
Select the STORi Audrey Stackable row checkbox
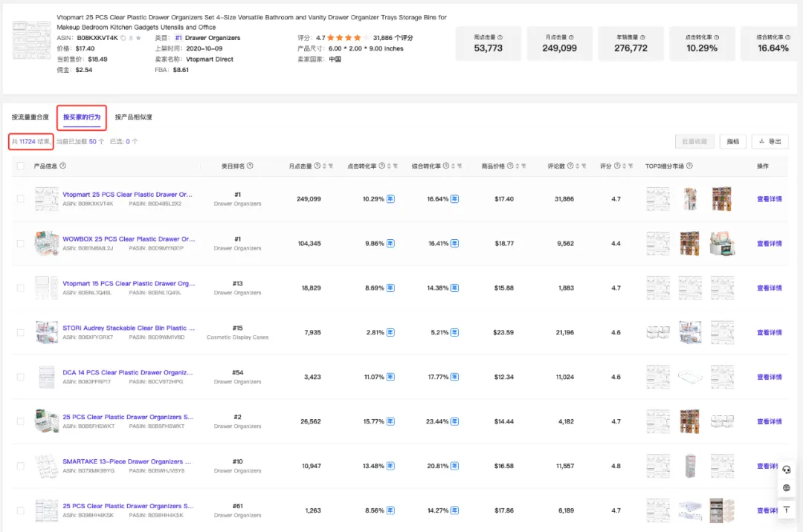(x=21, y=333)
